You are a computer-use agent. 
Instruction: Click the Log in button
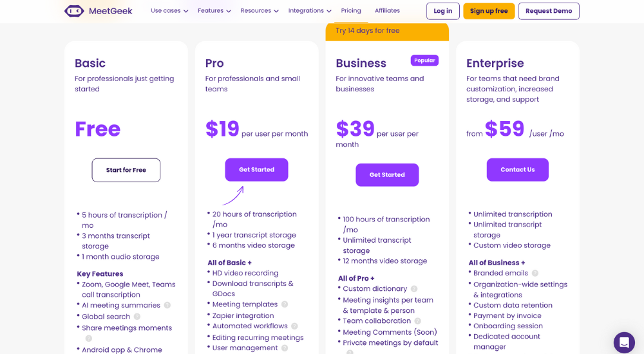[x=443, y=11]
